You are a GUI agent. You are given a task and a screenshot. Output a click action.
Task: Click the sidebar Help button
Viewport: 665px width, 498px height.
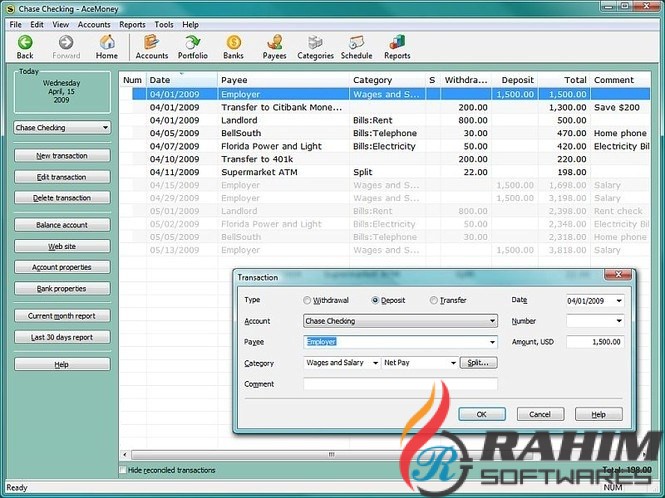[x=62, y=364]
